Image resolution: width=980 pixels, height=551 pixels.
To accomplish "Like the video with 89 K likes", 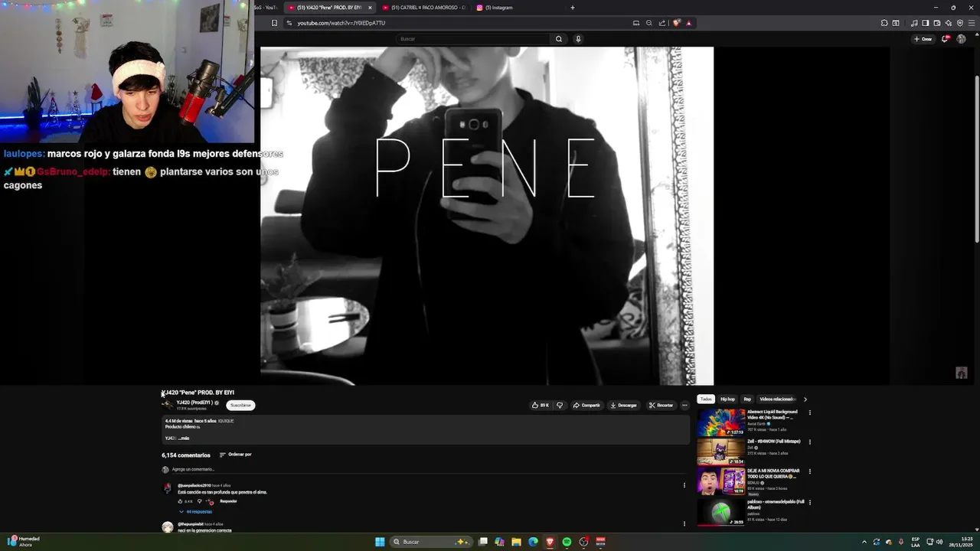I will [541, 405].
